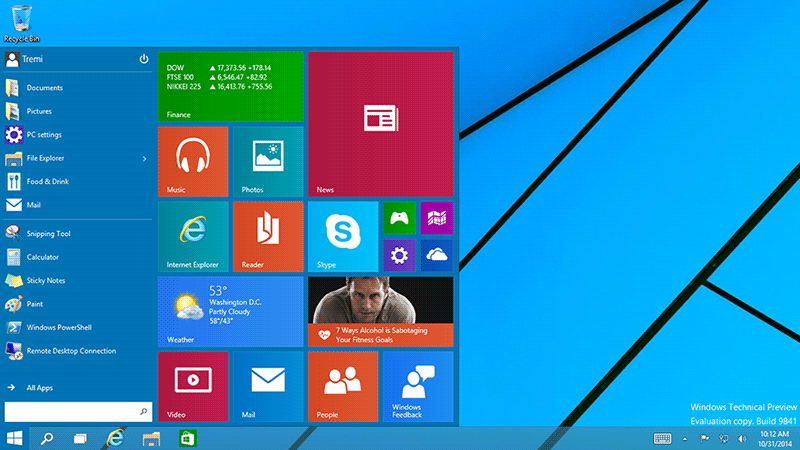Open the Windows Feedback tile
Viewport: 800px width, 450px height.
click(x=418, y=387)
